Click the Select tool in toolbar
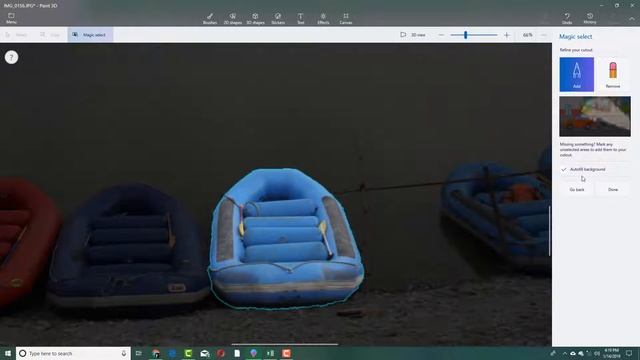The height and width of the screenshot is (360, 640). [x=16, y=35]
